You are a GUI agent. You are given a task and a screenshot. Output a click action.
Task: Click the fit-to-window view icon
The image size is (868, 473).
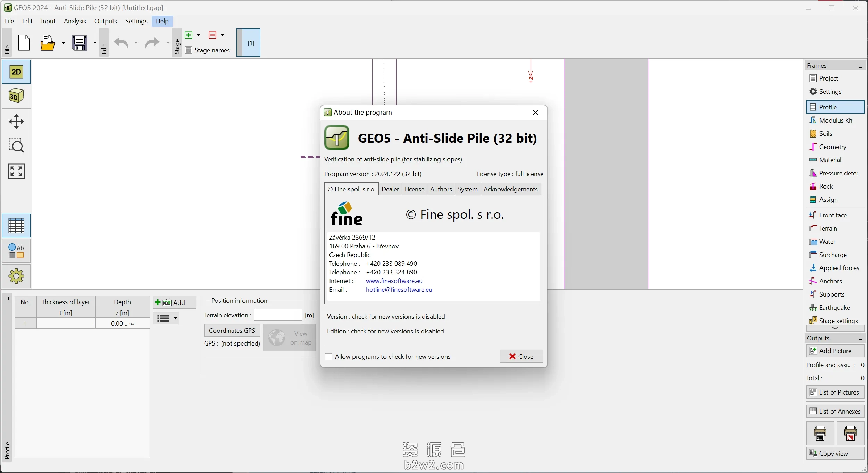pos(16,172)
